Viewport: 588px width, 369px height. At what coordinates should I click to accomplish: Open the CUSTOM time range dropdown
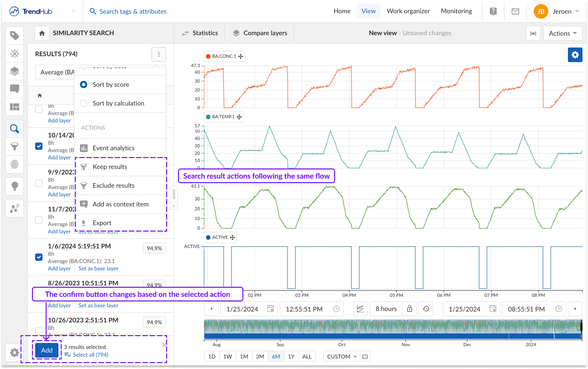(341, 356)
